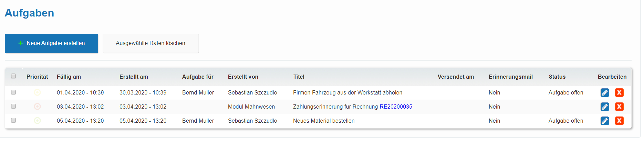This screenshot has width=644, height=145.
Task: Click priority icon of 05.04.2020 task
Action: point(38,121)
